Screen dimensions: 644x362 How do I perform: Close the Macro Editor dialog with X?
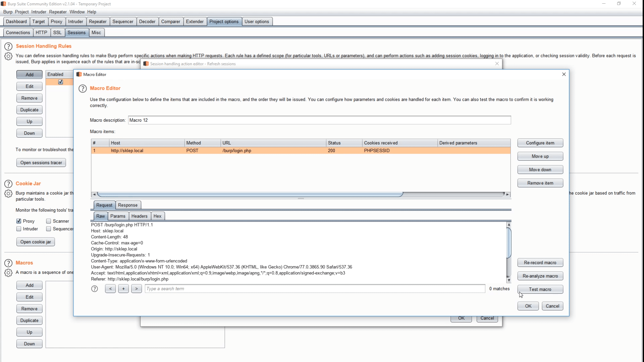pos(564,74)
